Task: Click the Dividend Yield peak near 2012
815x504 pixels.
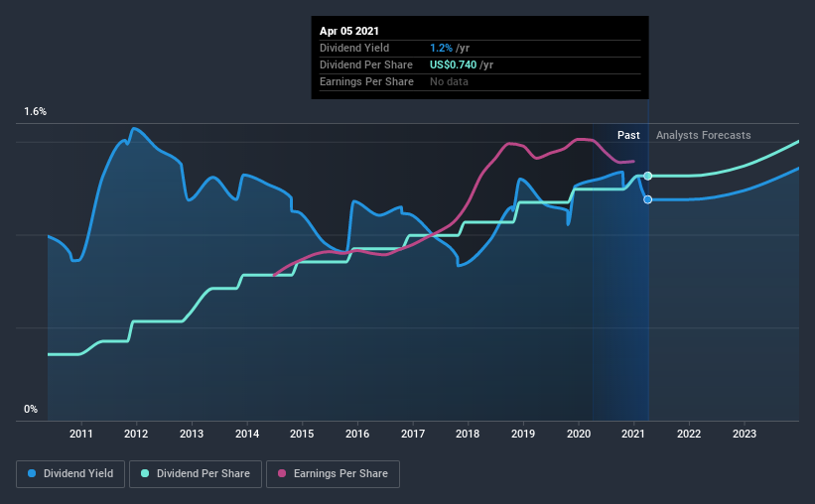Action: coord(134,128)
